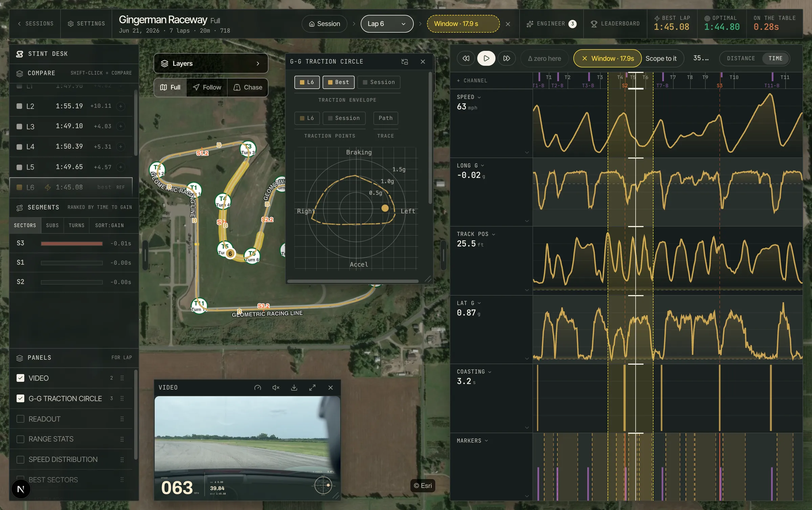Expand the Layers menu
This screenshot has height=510, width=812.
click(211, 63)
